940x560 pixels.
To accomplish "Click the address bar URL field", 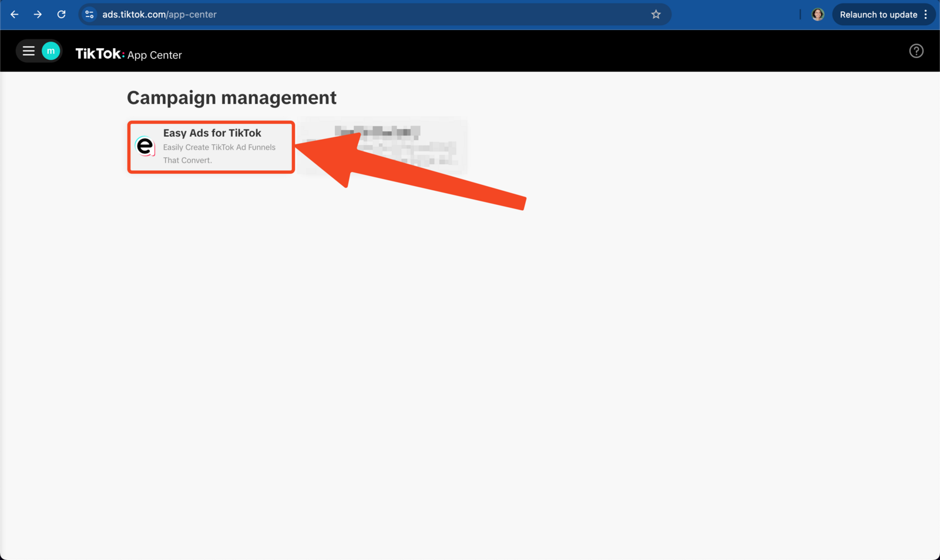I will (x=352, y=15).
